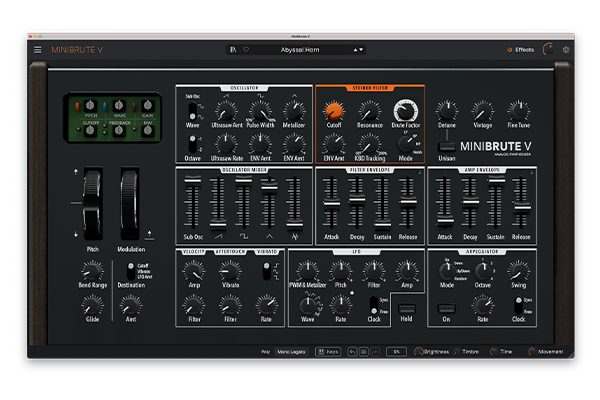
Task: Click the Bend Range knob
Action: (92, 272)
